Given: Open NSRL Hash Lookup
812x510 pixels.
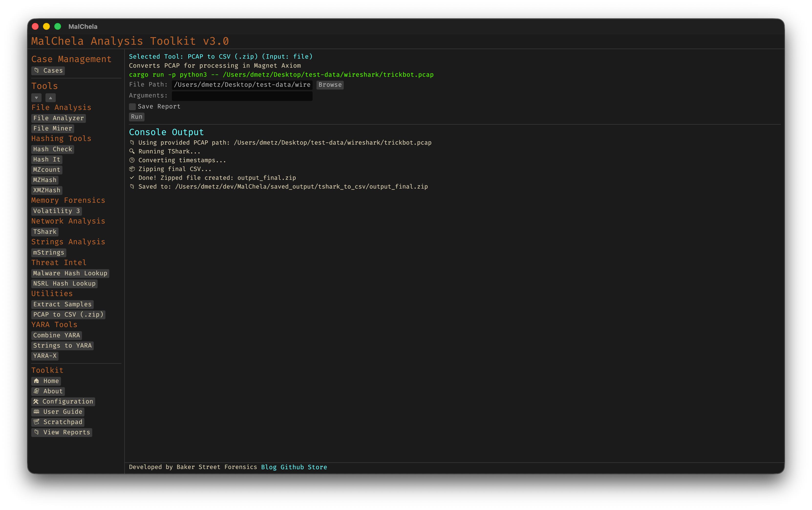Looking at the screenshot, I should 64,284.
